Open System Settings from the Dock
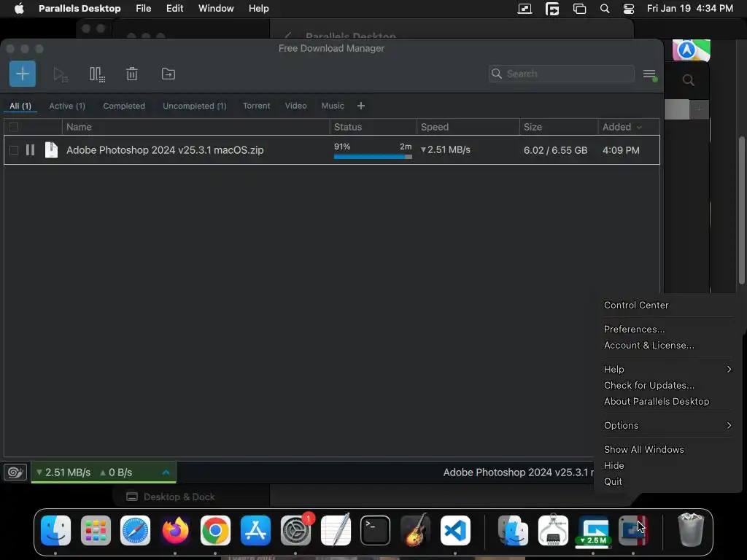Viewport: 747px width, 560px height. (296, 530)
